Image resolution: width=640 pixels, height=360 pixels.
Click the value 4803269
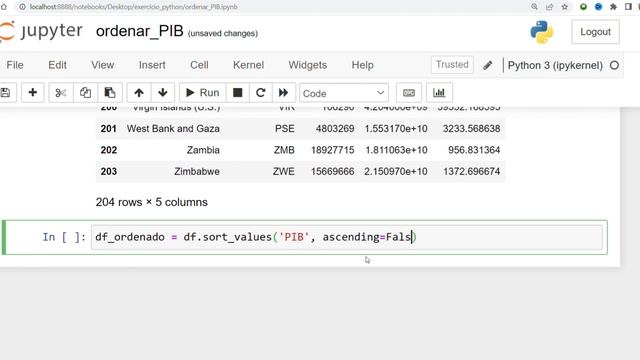335,129
